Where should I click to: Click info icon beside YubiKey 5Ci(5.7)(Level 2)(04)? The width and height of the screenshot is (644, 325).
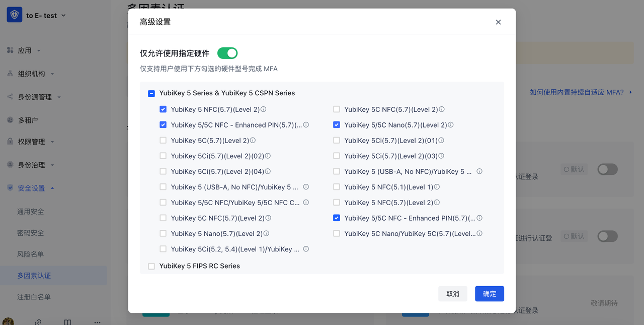[268, 172]
